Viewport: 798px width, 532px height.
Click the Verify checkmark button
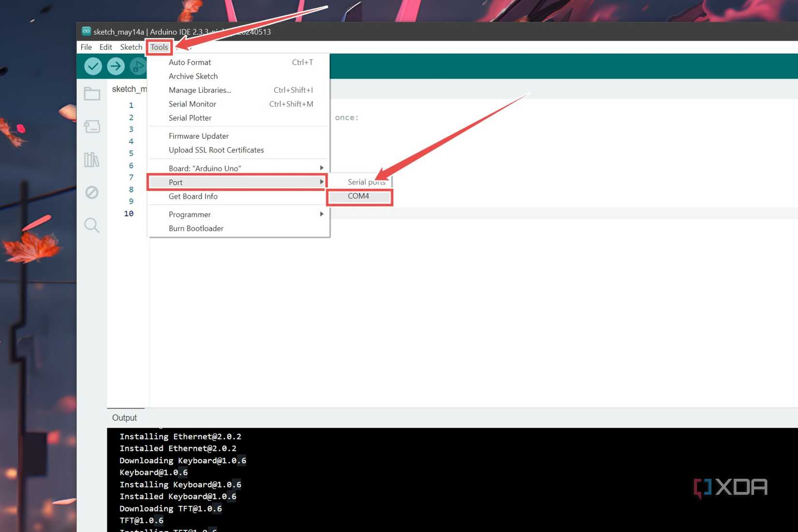[93, 66]
